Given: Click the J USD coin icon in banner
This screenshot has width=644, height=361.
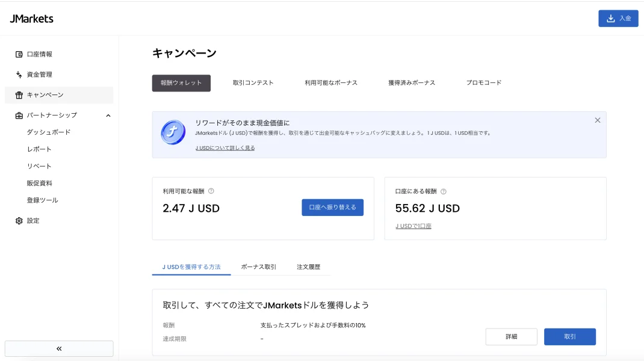Looking at the screenshot, I should click(173, 132).
